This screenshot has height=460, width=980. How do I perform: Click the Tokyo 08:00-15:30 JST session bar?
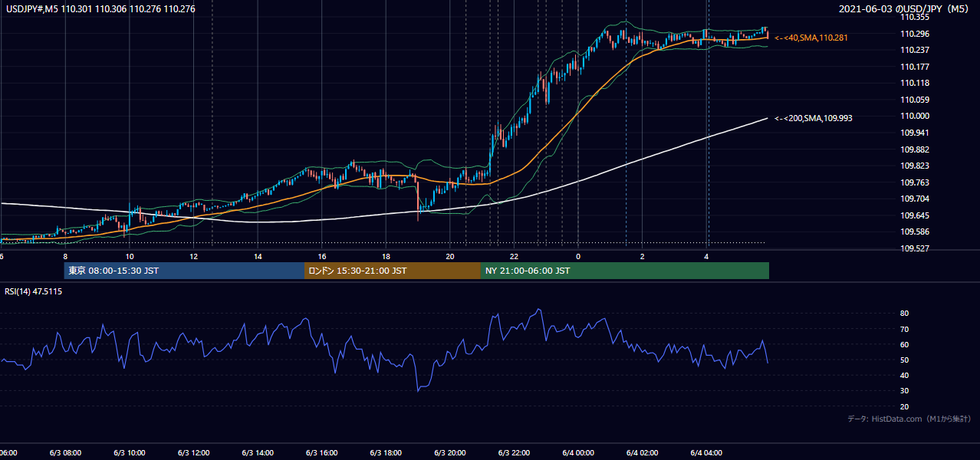coord(185,271)
